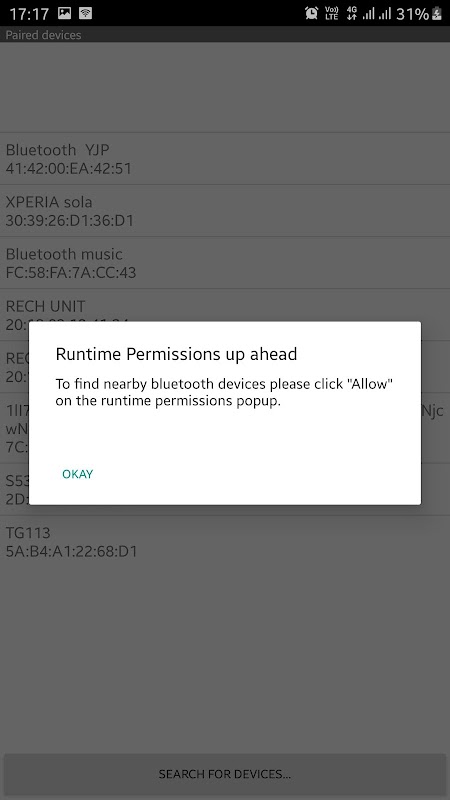This screenshot has height=800, width=450.
Task: Tap the 4G data indicator icon
Action: tap(352, 13)
